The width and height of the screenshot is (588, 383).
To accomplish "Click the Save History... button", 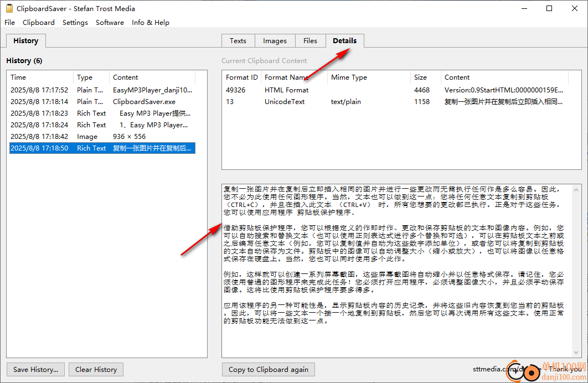I will point(35,370).
